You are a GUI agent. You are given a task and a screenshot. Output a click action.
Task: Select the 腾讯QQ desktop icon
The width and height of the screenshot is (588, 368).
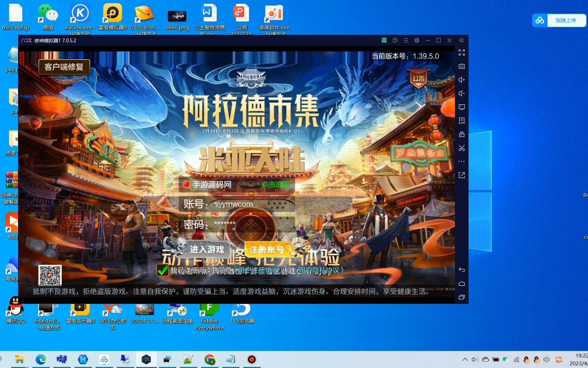point(16,310)
